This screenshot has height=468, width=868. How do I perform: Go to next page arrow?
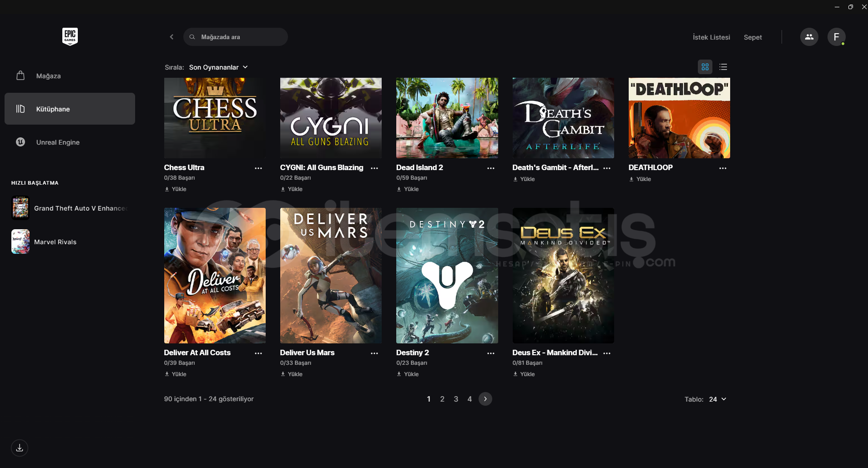[x=485, y=399]
